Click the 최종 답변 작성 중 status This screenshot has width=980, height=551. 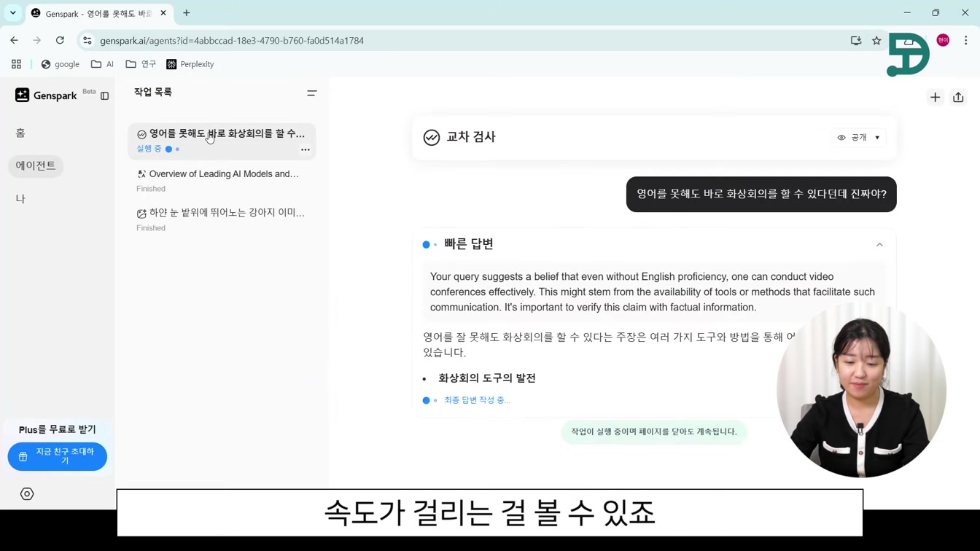coord(477,400)
